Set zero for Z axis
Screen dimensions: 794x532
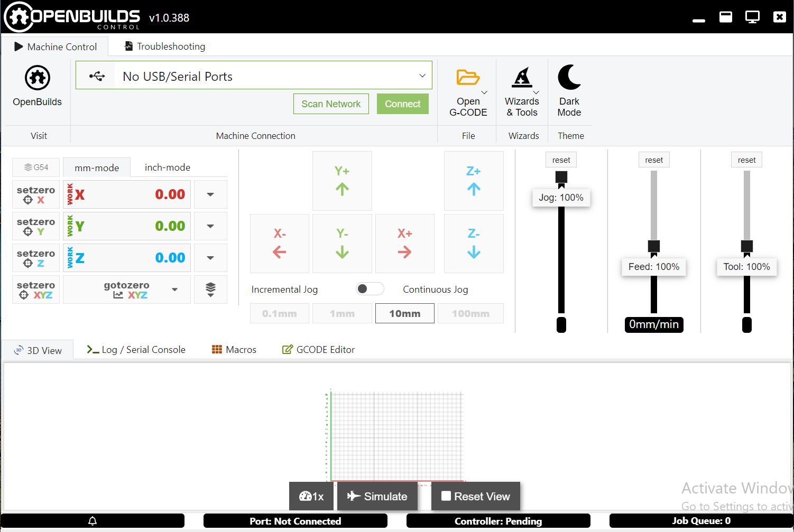tap(36, 258)
